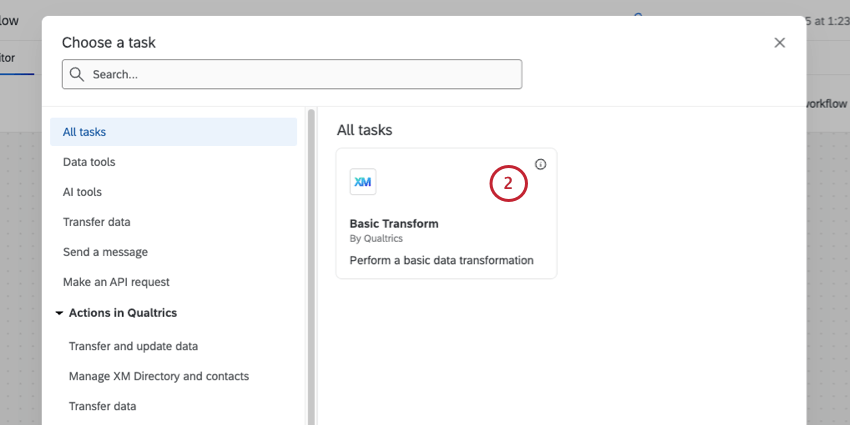Select Manage XM Directory and contacts
Screen dimensions: 850x425
click(158, 376)
